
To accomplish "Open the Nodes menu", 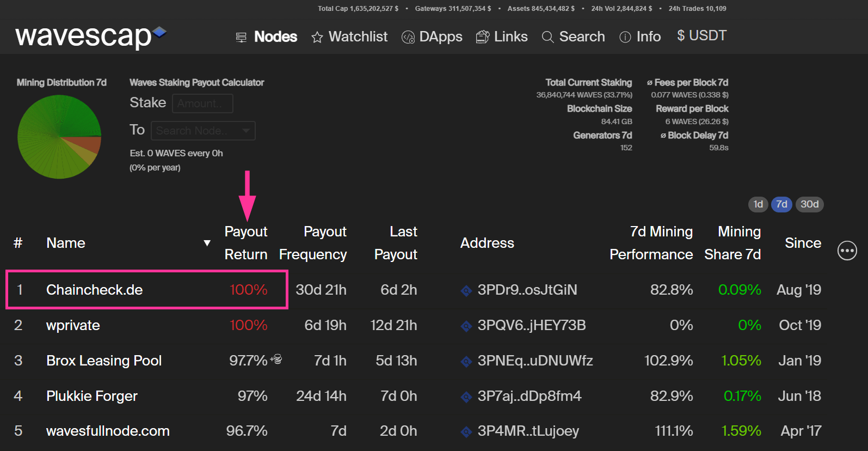I will coord(276,36).
